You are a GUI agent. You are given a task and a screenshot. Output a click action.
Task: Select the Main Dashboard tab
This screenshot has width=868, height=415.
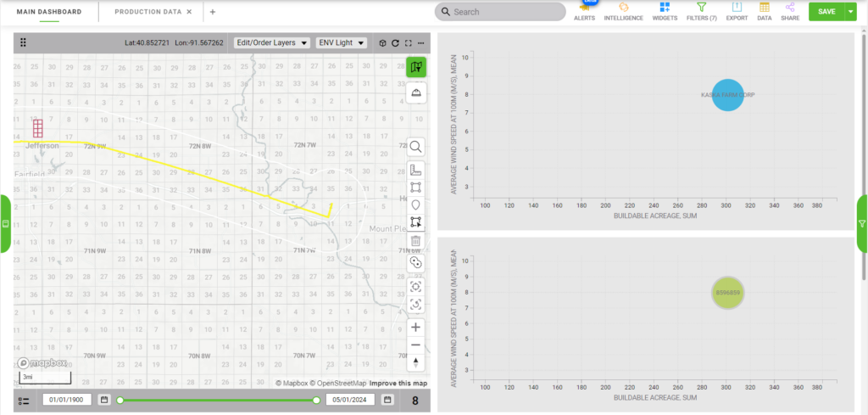(x=49, y=12)
